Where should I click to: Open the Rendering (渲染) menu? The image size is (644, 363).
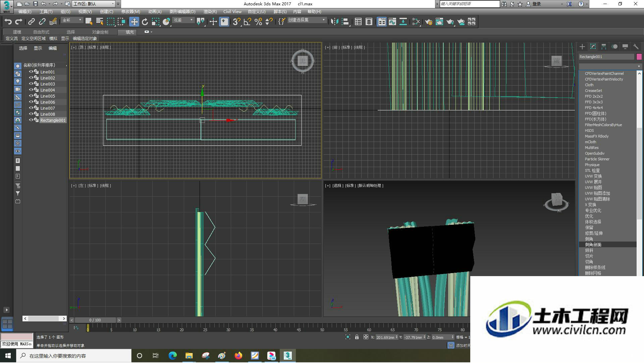tap(210, 12)
